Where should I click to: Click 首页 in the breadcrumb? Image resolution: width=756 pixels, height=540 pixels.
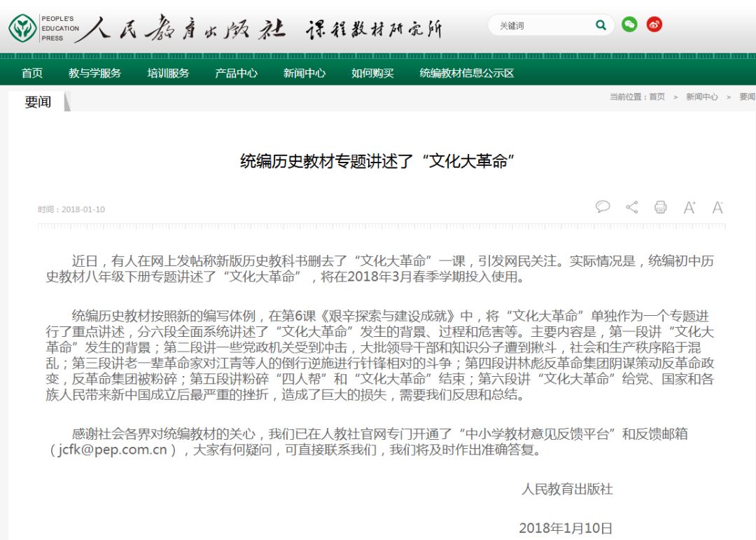657,97
